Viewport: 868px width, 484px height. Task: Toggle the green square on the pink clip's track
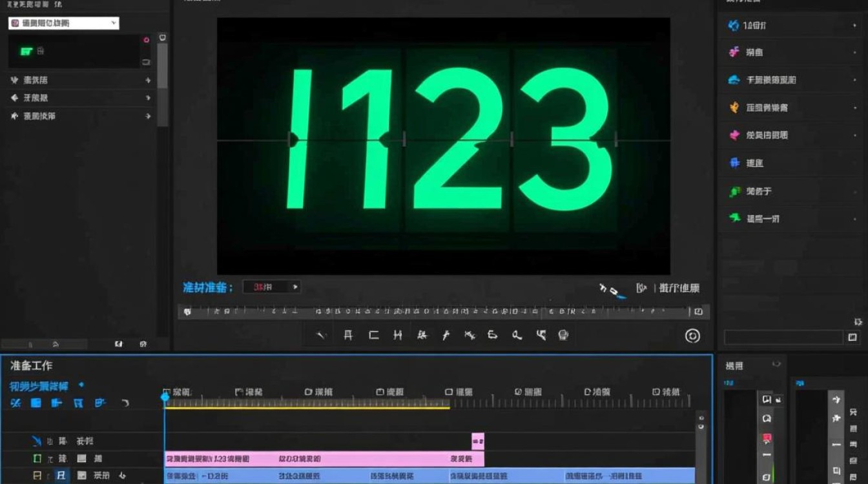tap(37, 459)
